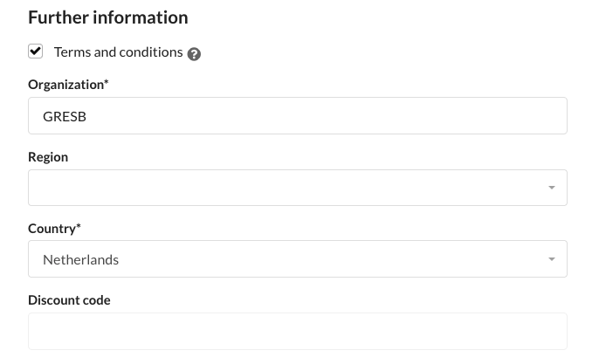
Task: Click the Region dropdown arrow
Action: click(551, 188)
